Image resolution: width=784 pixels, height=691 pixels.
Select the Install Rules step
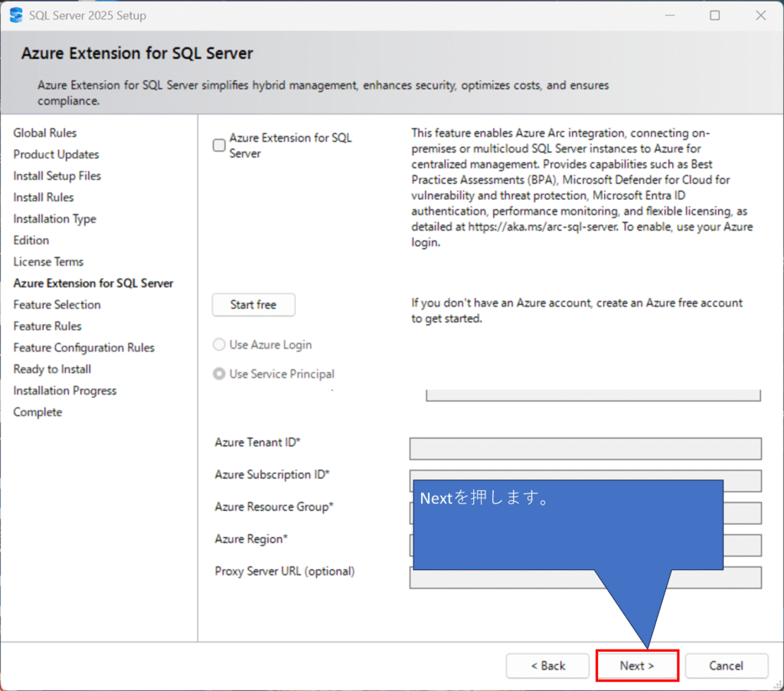(x=44, y=197)
